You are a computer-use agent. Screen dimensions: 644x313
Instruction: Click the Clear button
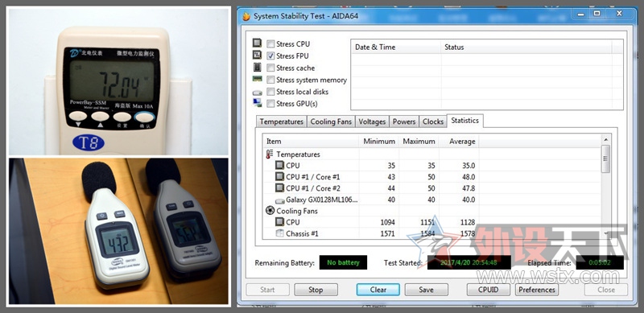(378, 290)
